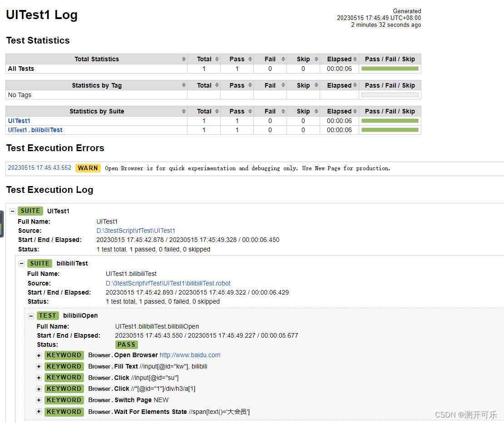The width and height of the screenshot is (504, 423).
Task: Collapse the bilibiliTest suite section
Action: (21, 264)
